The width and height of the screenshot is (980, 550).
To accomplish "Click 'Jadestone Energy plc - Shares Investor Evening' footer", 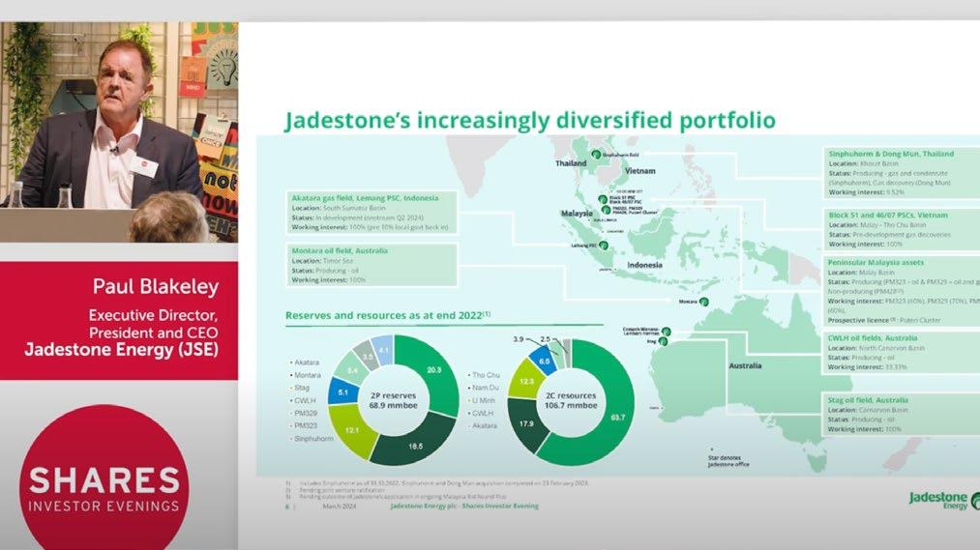I will tap(464, 507).
